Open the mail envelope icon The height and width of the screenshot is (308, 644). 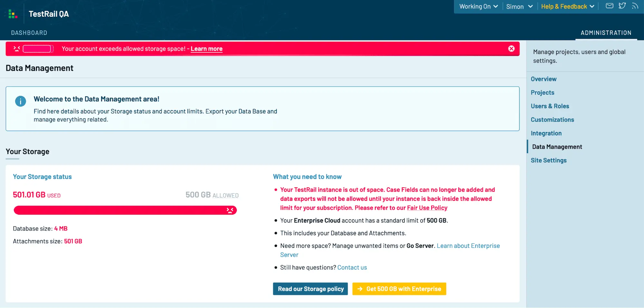pyautogui.click(x=610, y=6)
